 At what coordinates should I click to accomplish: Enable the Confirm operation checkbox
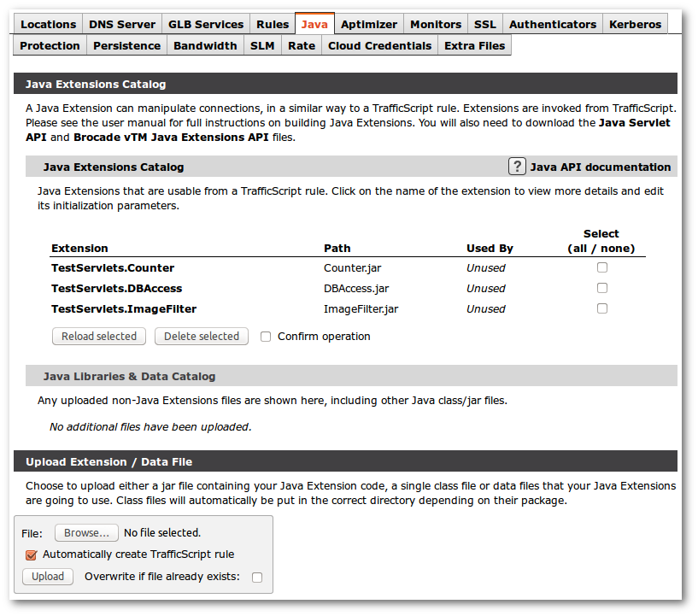pos(266,337)
